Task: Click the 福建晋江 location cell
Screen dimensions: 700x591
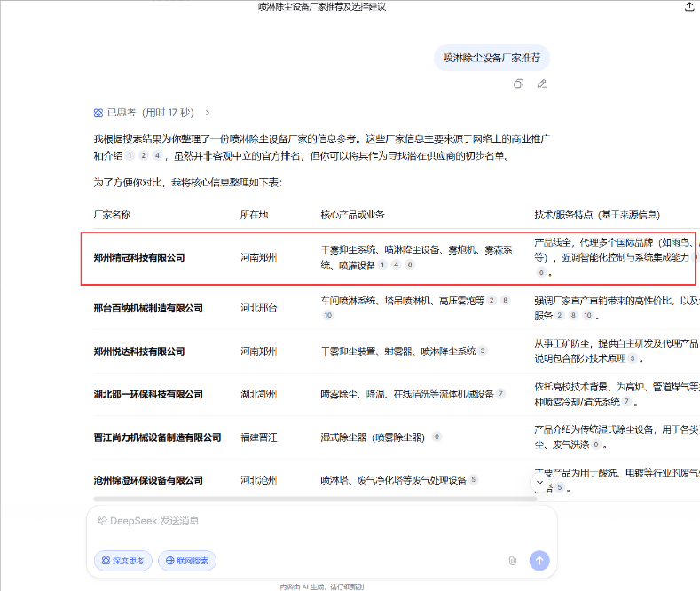Action: click(259, 437)
